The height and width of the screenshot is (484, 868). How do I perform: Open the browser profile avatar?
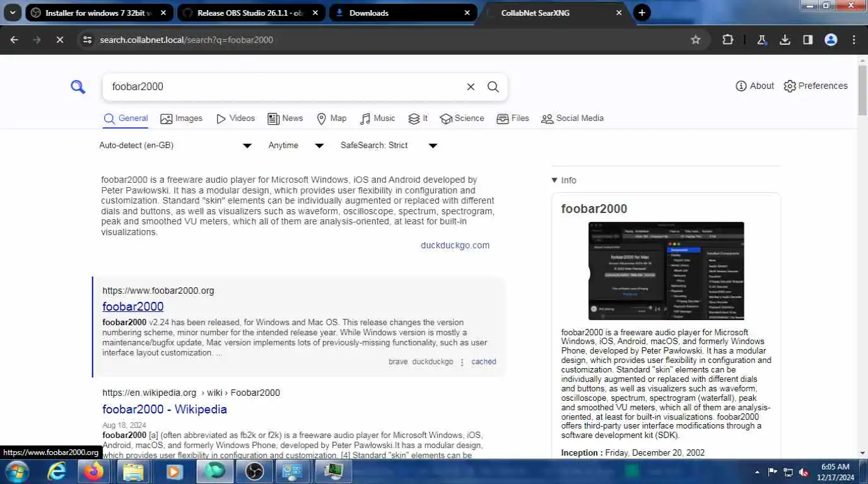[x=831, y=40]
